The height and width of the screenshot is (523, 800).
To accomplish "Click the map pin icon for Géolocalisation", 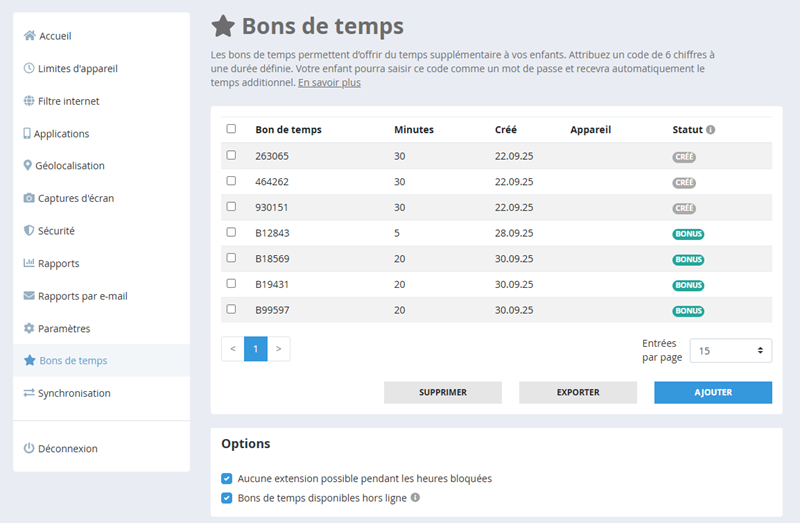I will click(28, 166).
